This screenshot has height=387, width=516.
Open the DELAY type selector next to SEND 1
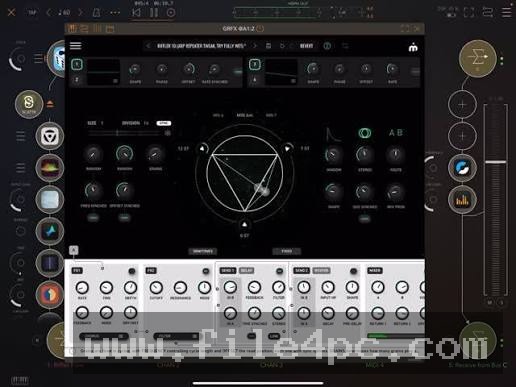click(247, 270)
